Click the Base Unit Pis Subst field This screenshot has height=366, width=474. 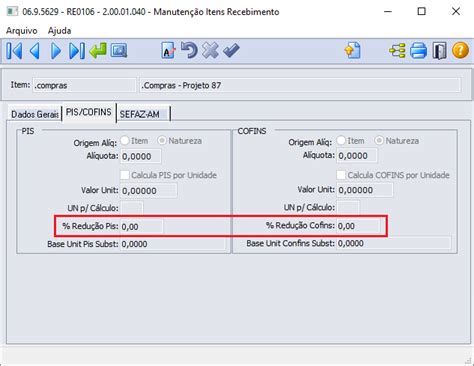[173, 244]
